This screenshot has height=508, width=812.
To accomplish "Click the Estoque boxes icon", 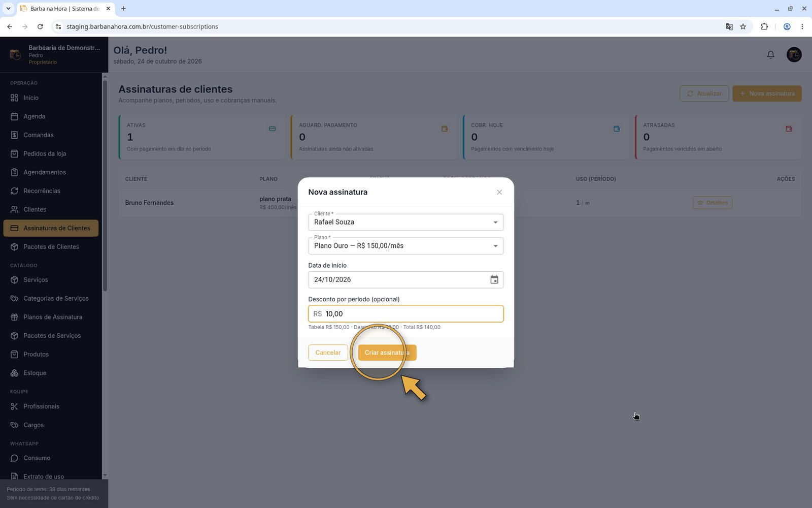I will 14,373.
